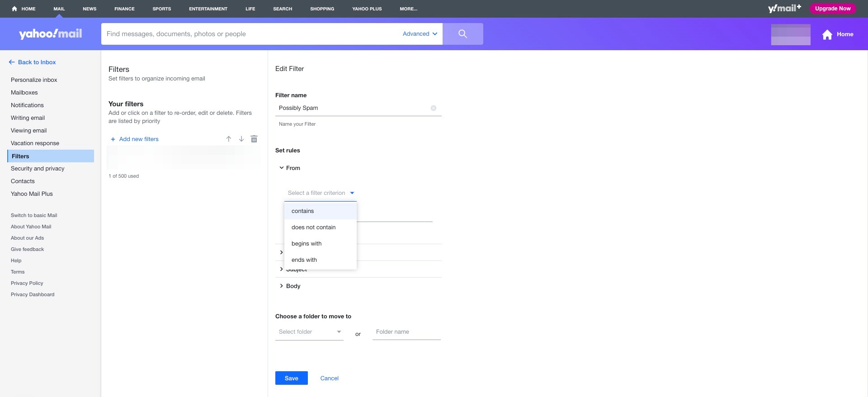Click the magnifying glass search button
868x397 pixels.
point(462,34)
